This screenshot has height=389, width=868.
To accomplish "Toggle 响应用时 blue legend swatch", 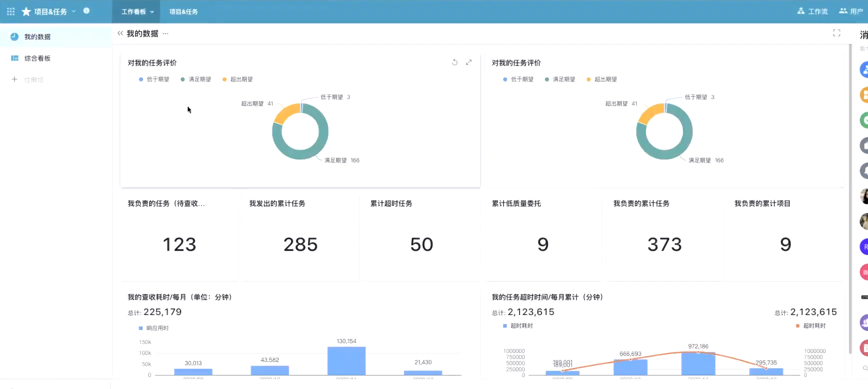I will [141, 328].
